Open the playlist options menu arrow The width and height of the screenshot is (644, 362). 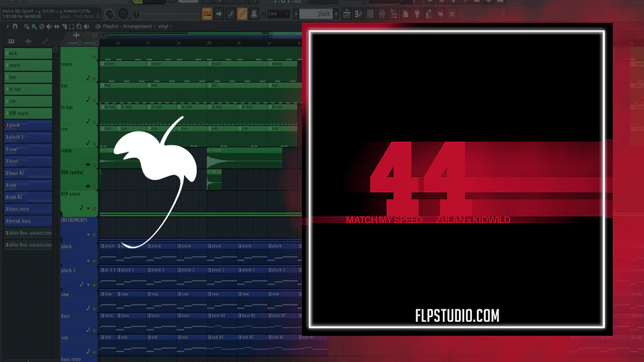pyautogui.click(x=8, y=26)
